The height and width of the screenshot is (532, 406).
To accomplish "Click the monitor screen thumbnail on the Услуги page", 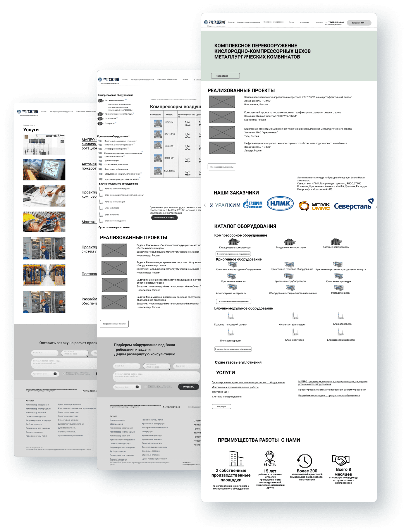I will tap(44, 170).
